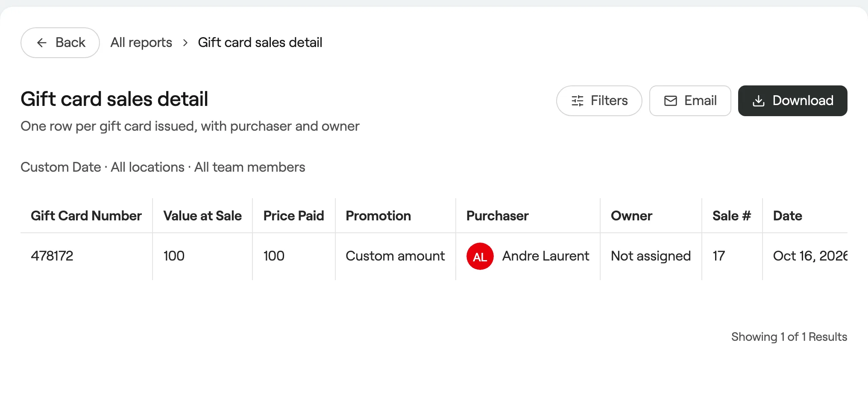Open sale number 17
The width and height of the screenshot is (868, 410).
718,256
